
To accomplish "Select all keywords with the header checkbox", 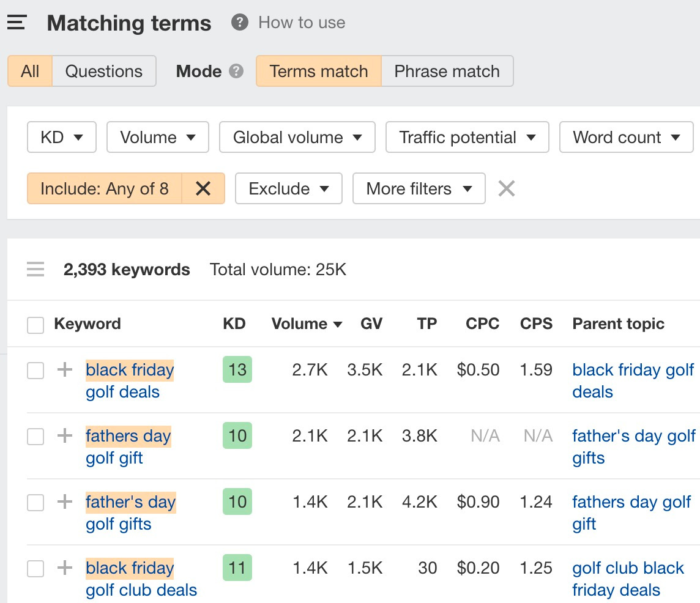I will [35, 324].
